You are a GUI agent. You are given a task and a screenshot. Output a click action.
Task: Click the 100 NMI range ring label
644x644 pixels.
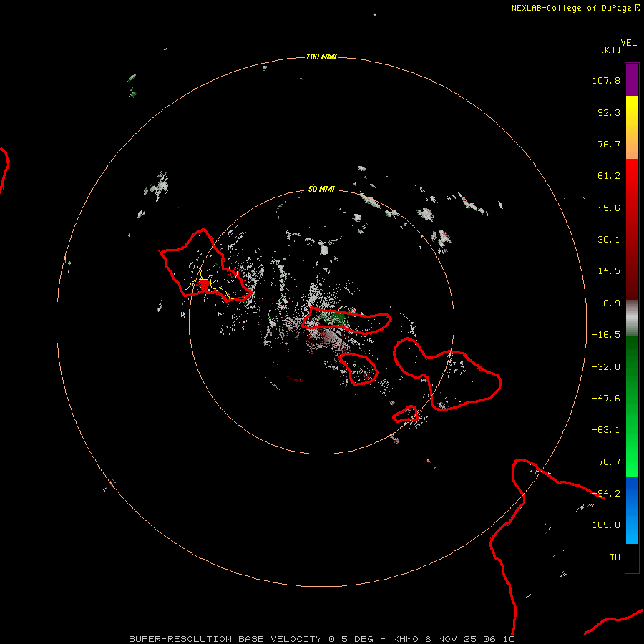(321, 57)
